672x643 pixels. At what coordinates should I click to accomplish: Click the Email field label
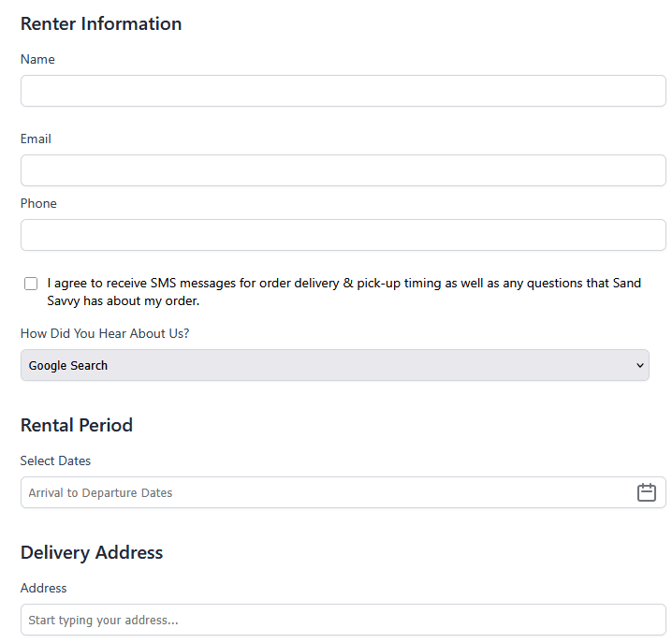pyautogui.click(x=36, y=139)
